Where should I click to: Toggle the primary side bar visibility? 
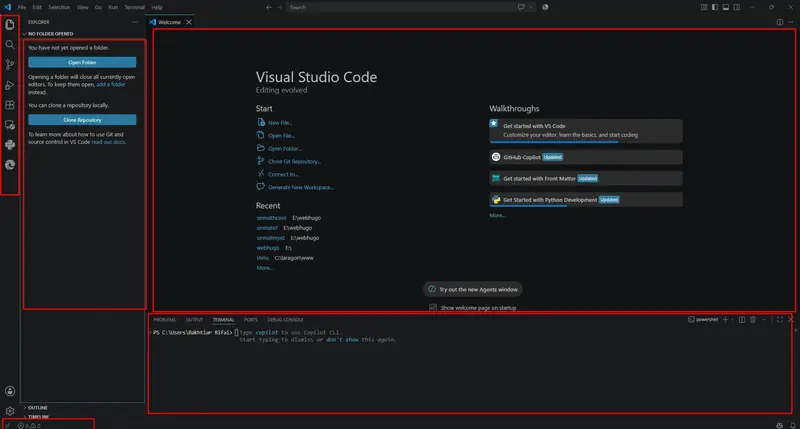715,7
